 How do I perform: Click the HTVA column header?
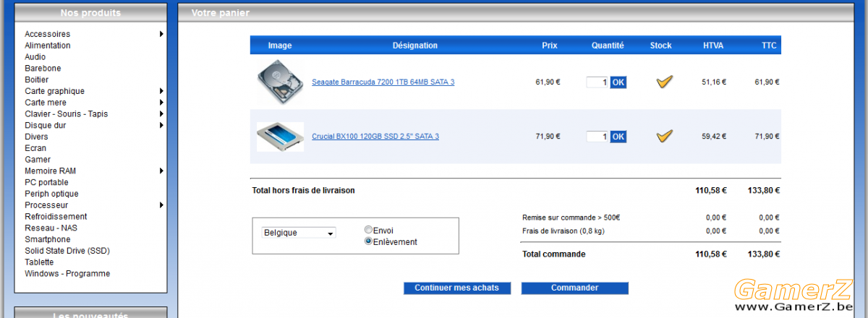(713, 46)
